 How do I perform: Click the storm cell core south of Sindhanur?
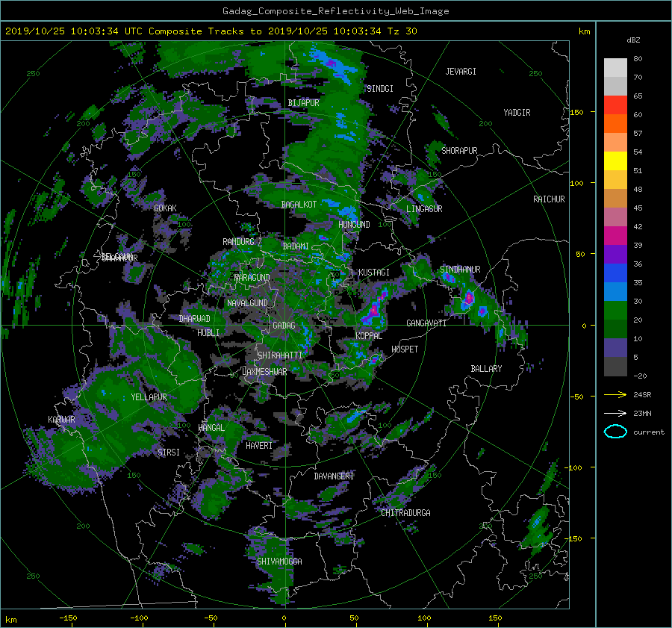point(469,297)
